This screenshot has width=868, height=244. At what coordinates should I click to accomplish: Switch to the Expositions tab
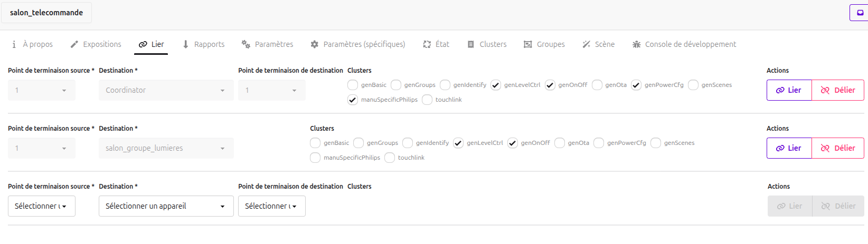(96, 44)
